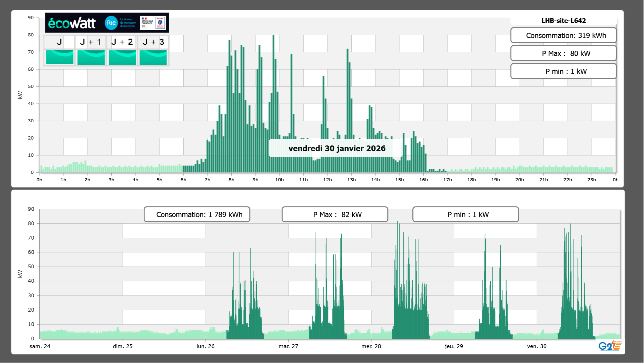Click the Consommation: 319 kWh box
Viewport: 644px width, 363px height.
(x=563, y=35)
